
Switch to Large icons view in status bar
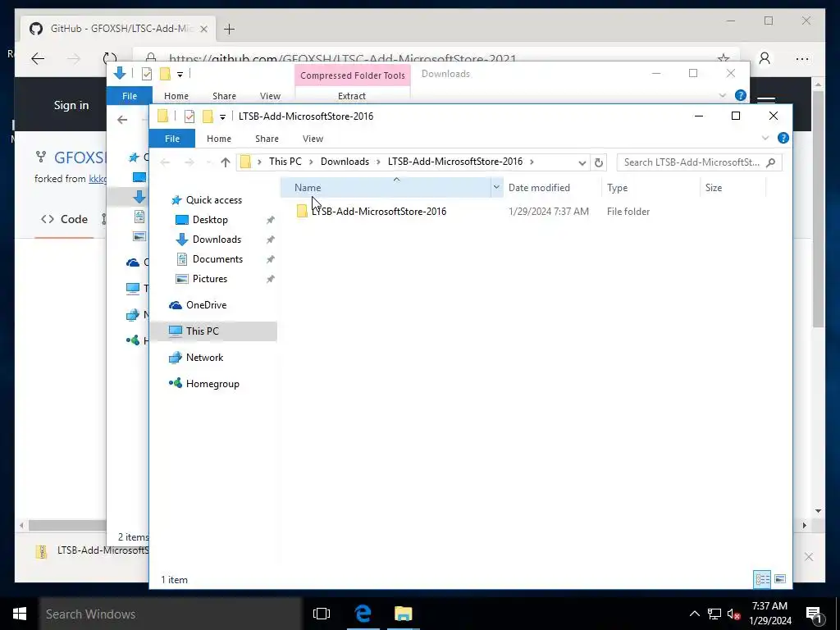tap(780, 579)
